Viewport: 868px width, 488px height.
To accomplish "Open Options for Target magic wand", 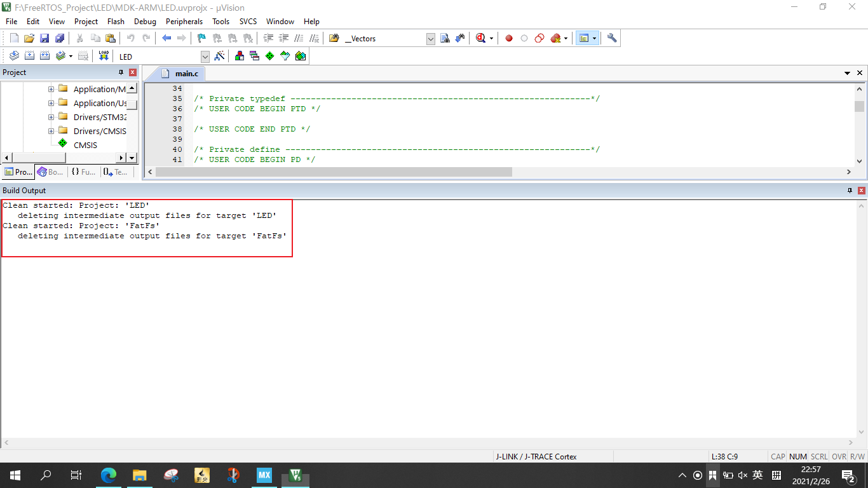I will click(219, 56).
